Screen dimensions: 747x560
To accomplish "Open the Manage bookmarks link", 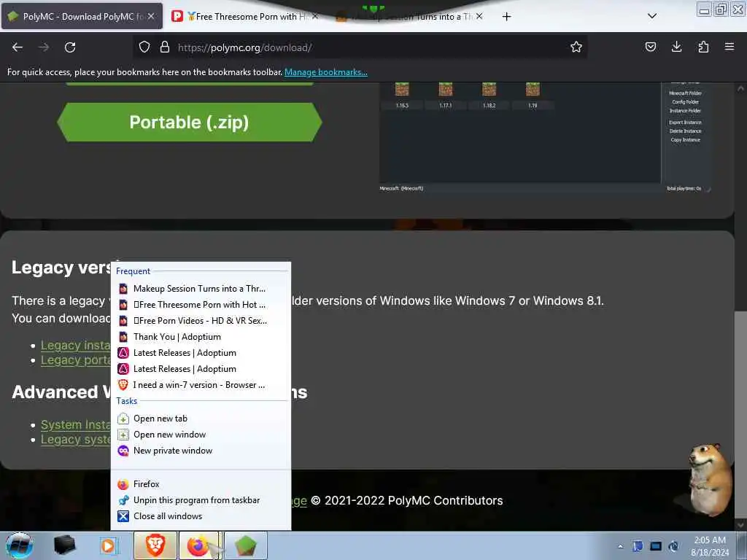I will point(326,72).
